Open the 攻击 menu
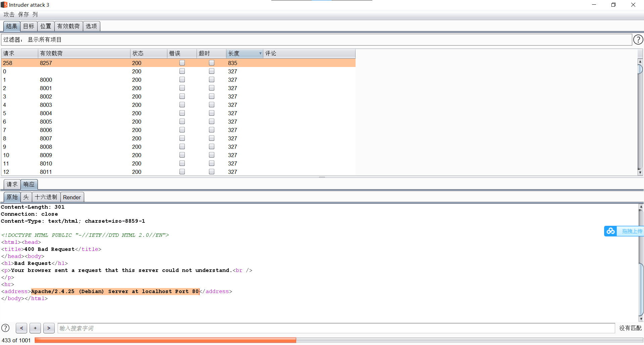The height and width of the screenshot is (345, 644). [x=9, y=14]
